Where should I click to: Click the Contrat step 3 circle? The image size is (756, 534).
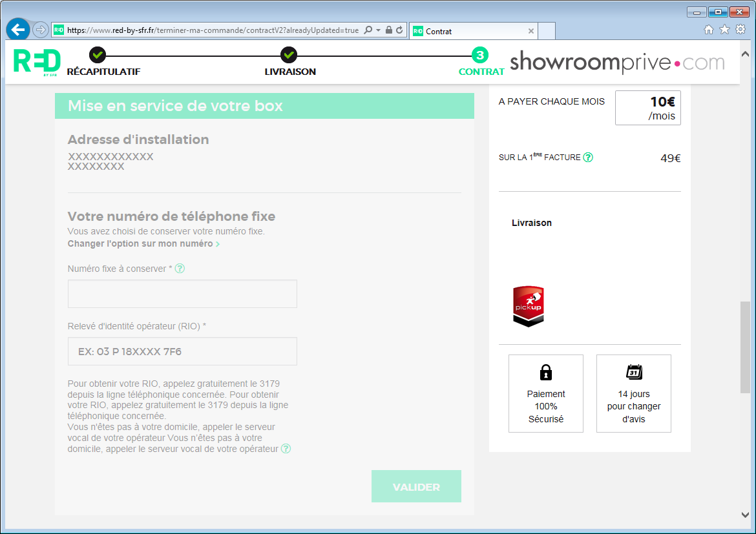[x=480, y=55]
